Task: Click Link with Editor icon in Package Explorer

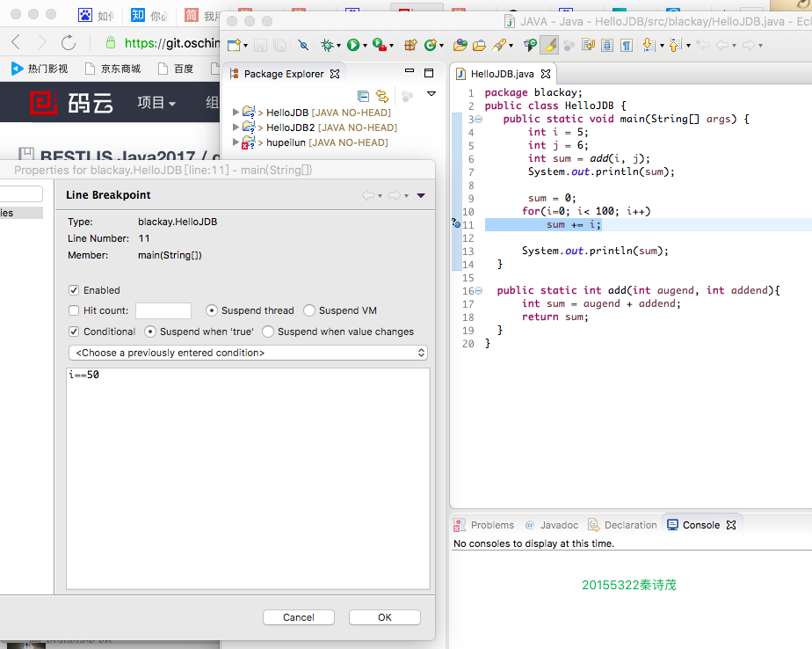Action: (x=382, y=96)
